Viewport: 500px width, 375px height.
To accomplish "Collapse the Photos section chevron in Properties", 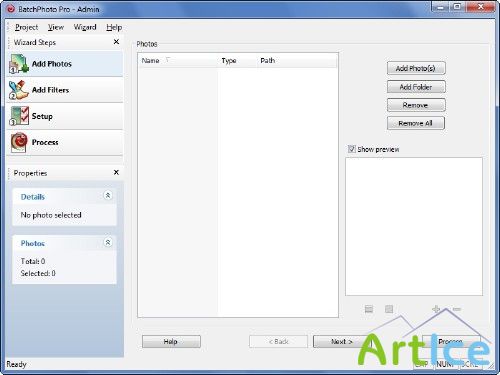I will [x=108, y=242].
